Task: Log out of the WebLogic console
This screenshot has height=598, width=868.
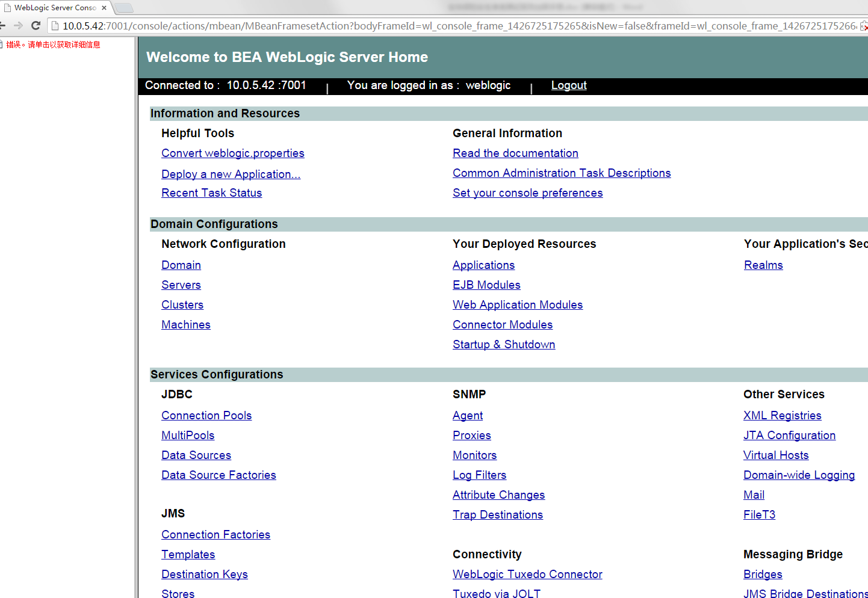Action: 569,85
